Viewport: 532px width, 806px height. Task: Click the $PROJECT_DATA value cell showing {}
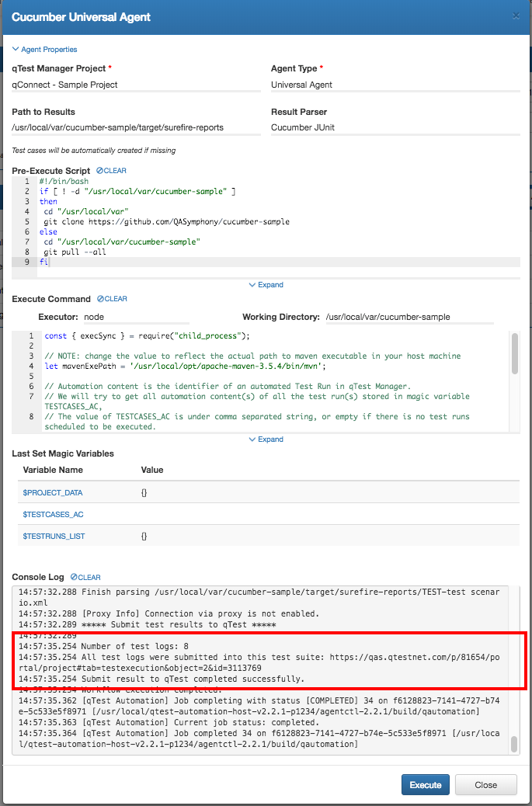coord(144,492)
